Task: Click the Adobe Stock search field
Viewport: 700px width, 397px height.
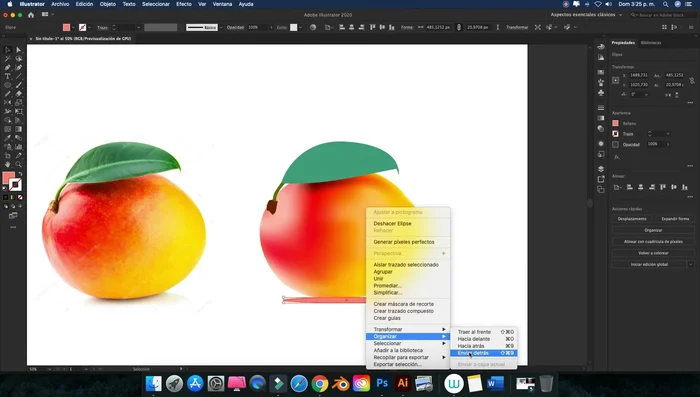Action: tap(663, 15)
